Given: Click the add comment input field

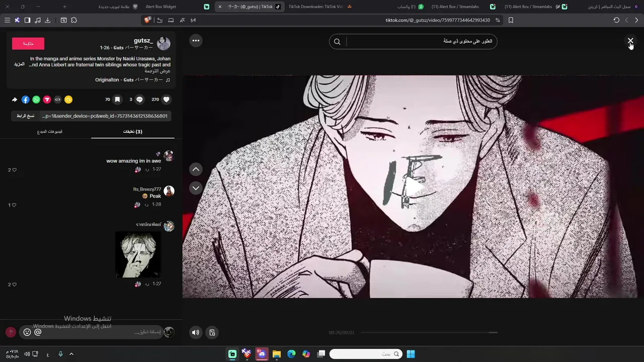Looking at the screenshot, I should (103, 332).
